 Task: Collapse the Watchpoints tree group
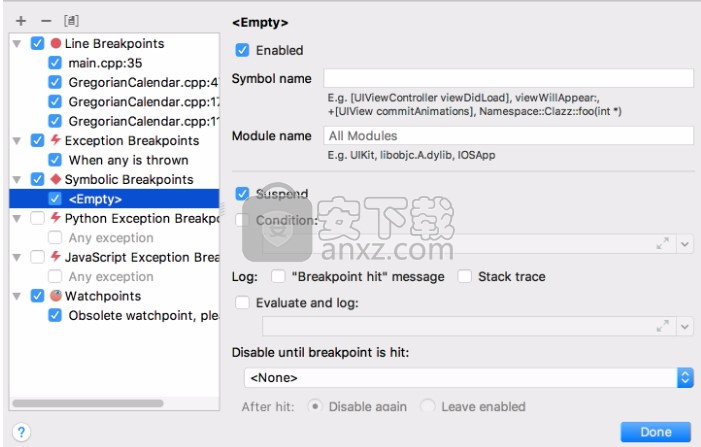17,296
